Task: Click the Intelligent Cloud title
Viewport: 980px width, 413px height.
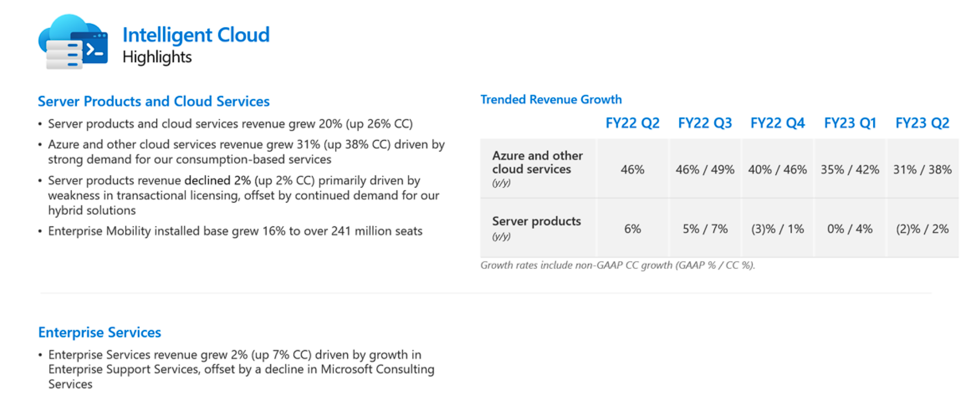Action: pyautogui.click(x=195, y=35)
